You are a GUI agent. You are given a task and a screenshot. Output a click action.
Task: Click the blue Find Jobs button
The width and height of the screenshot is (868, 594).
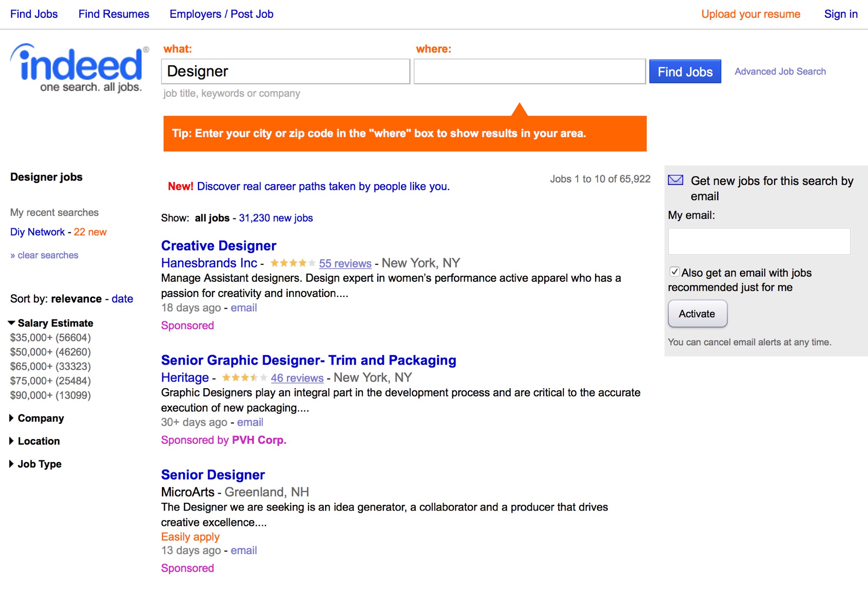[x=685, y=72]
